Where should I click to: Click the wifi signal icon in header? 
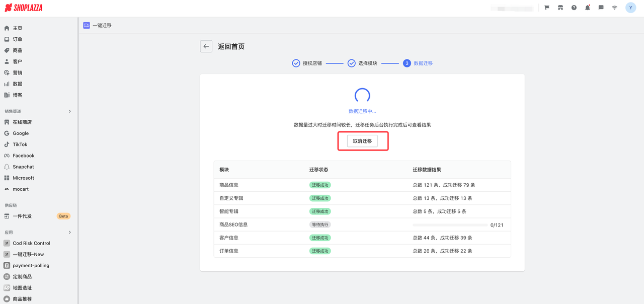614,8
